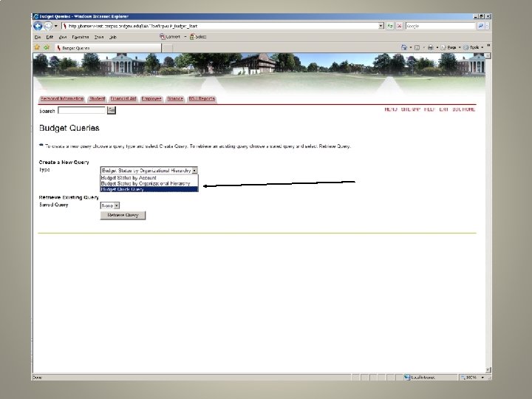
Task: Click in the Google search box
Action: (x=440, y=26)
